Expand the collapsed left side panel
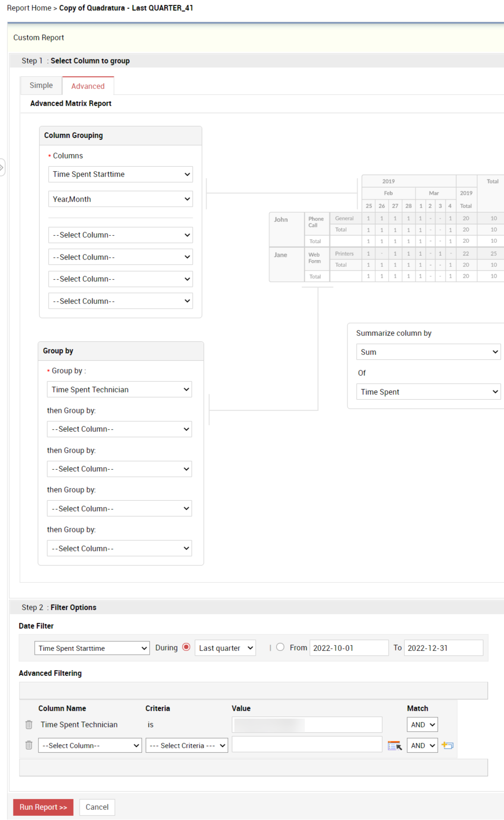 (2, 167)
